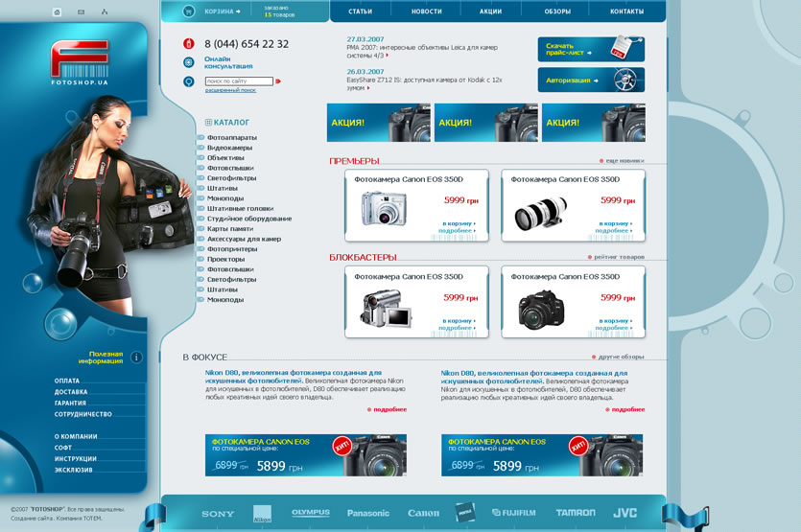This screenshot has height=532, width=801.
Task: Click the Скачать прайс-лист button
Action: (x=589, y=49)
